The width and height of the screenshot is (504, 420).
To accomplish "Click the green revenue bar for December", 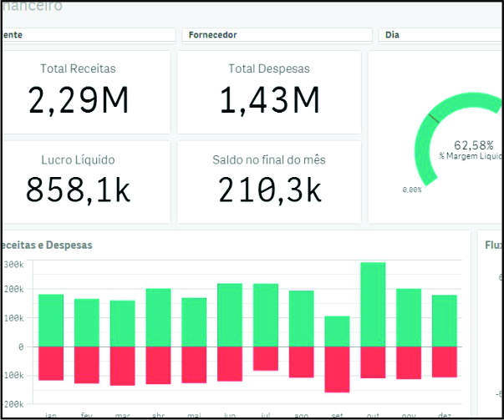I will 444,320.
